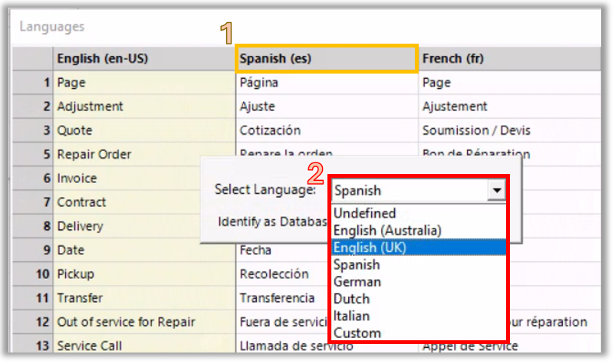Select Undefined from language list
Viewport: 615px width, 364px height.
click(365, 213)
